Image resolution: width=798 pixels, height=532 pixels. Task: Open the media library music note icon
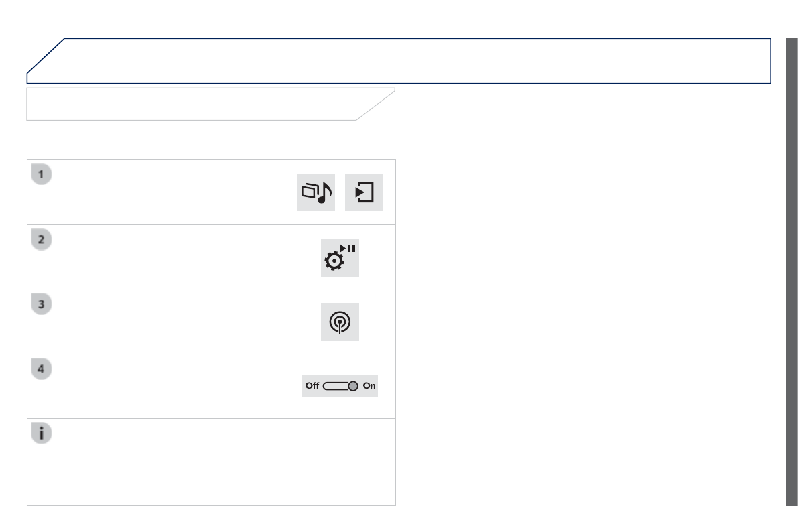tap(316, 192)
